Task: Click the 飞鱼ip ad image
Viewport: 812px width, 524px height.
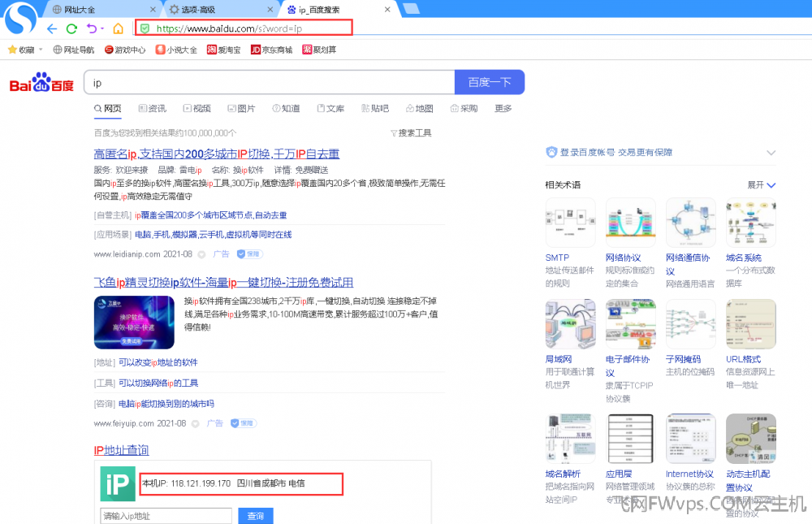Action: [x=134, y=323]
